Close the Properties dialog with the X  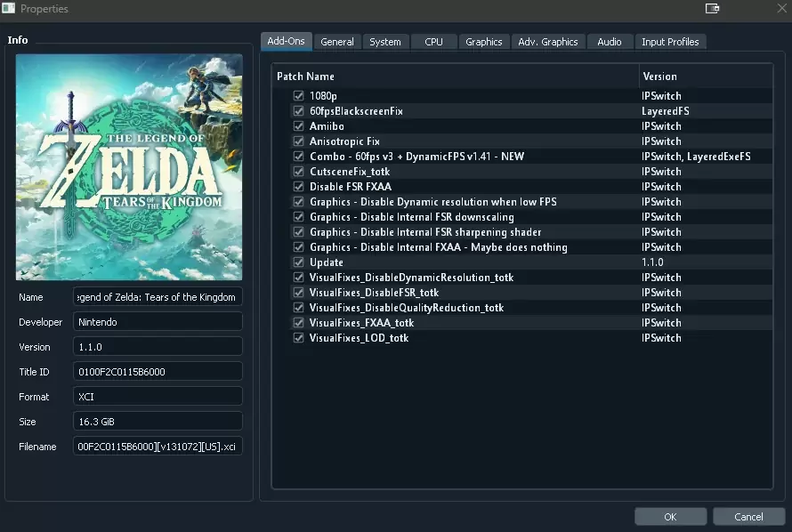point(770,9)
